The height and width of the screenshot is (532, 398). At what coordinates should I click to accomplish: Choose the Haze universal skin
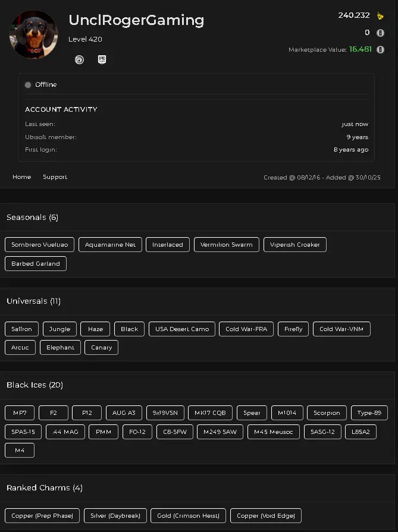95,329
